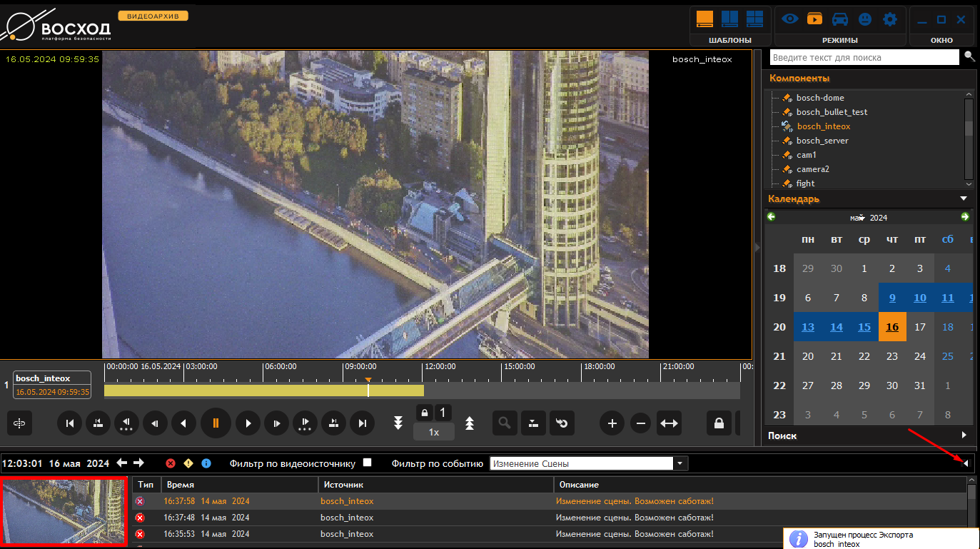Click the orange pause button
This screenshot has height=549, width=980.
click(x=216, y=423)
